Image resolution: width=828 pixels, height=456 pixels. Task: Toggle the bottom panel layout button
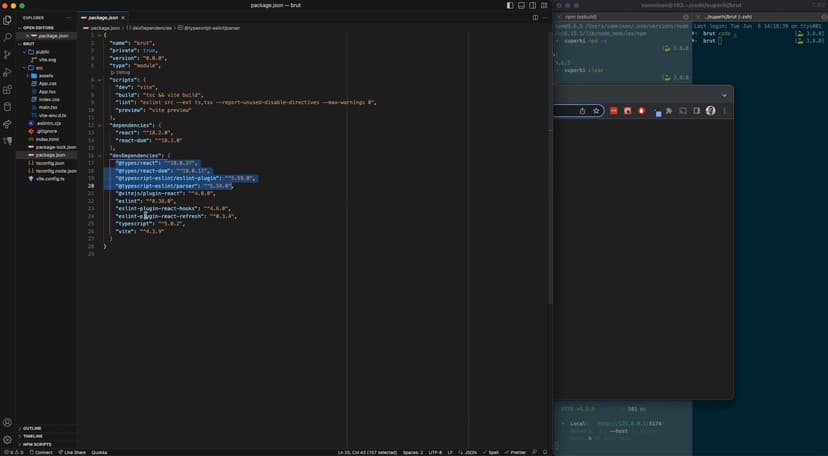coord(521,5)
